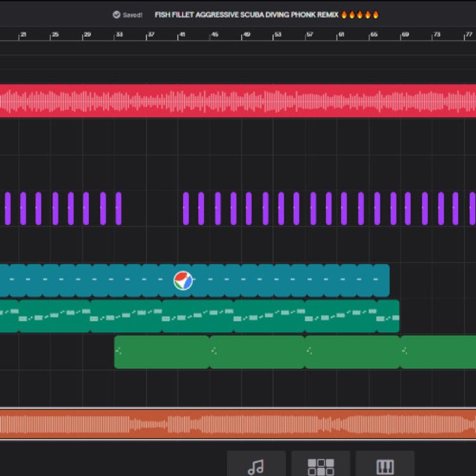Move playhead to bar 73 marker
476x476 pixels.
click(x=436, y=35)
